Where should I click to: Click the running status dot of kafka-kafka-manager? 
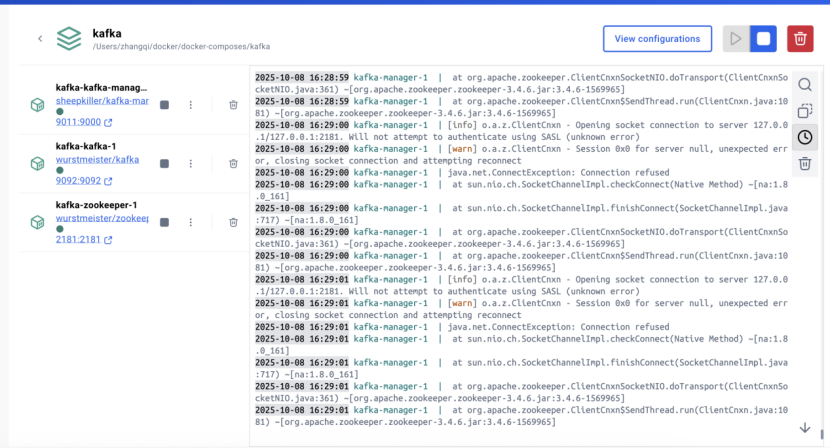click(x=60, y=112)
